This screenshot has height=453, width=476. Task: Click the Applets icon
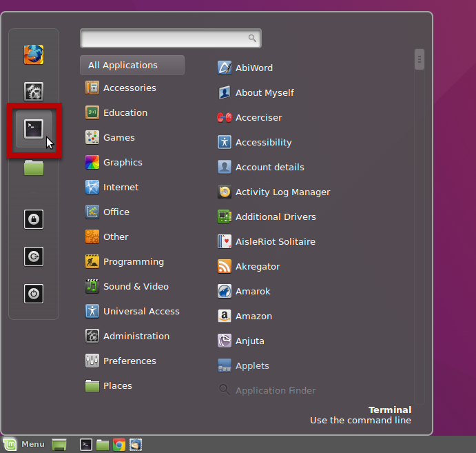(225, 366)
